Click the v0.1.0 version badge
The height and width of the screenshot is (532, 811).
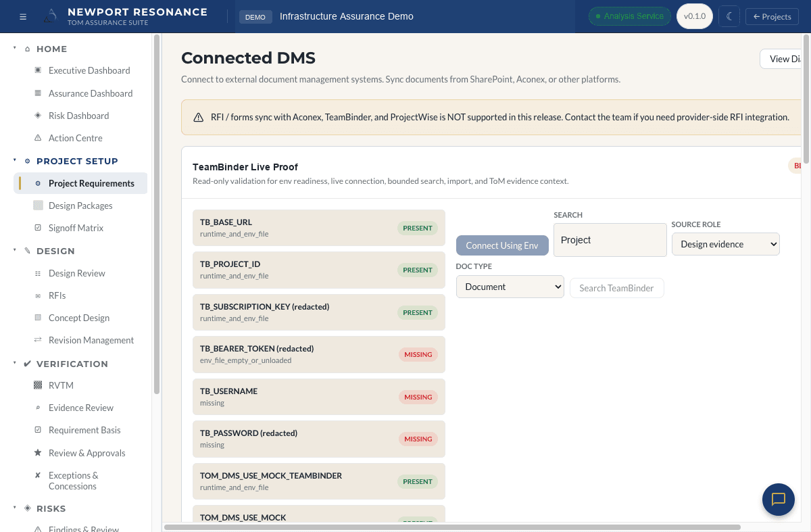click(x=695, y=16)
